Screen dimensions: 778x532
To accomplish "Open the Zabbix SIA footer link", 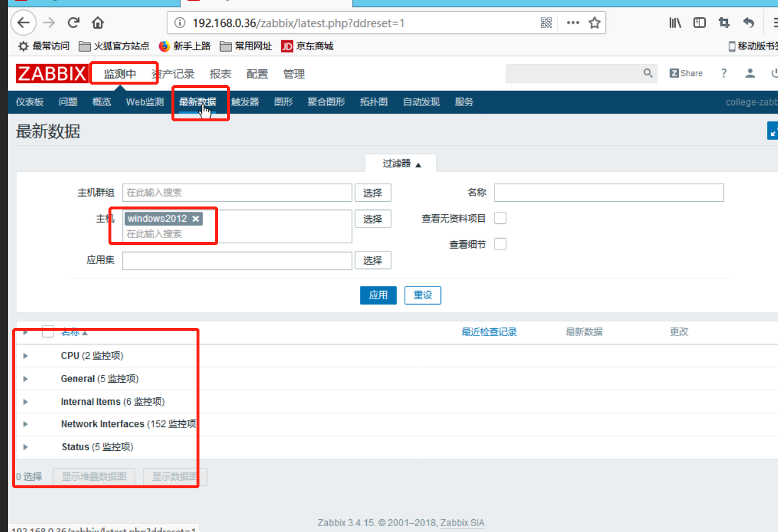I will 462,523.
